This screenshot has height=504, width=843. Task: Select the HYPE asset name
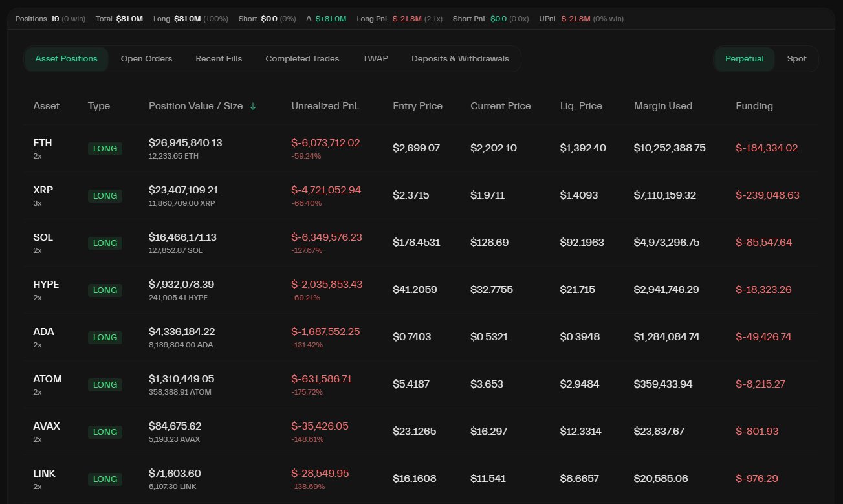pyautogui.click(x=46, y=285)
